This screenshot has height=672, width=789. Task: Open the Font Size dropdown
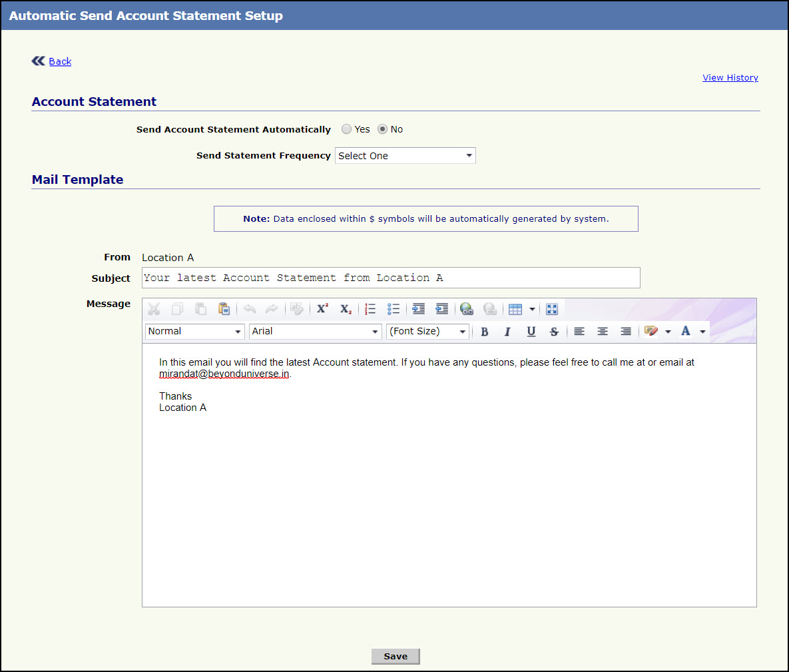pyautogui.click(x=427, y=331)
